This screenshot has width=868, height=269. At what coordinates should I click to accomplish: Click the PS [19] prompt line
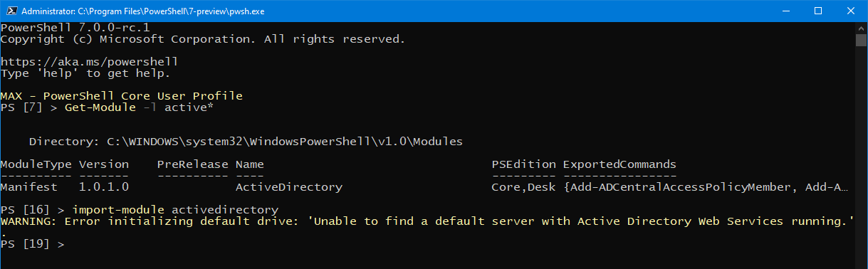coord(33,244)
